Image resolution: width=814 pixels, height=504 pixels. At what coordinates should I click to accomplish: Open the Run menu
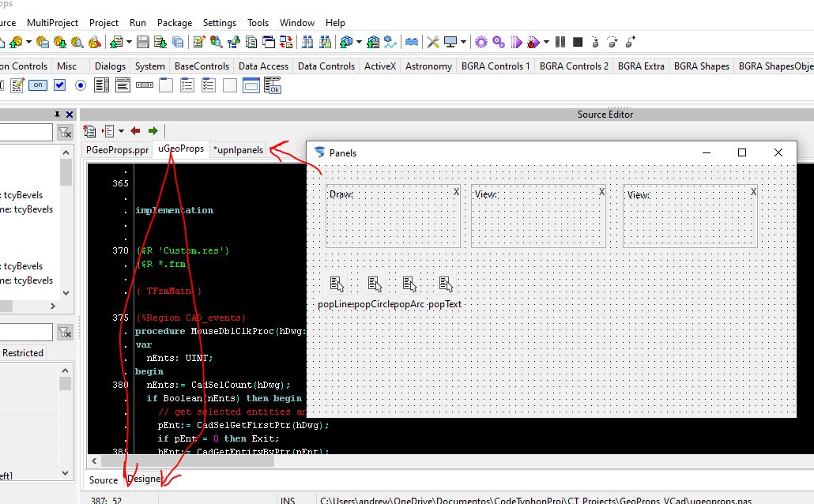(x=138, y=23)
